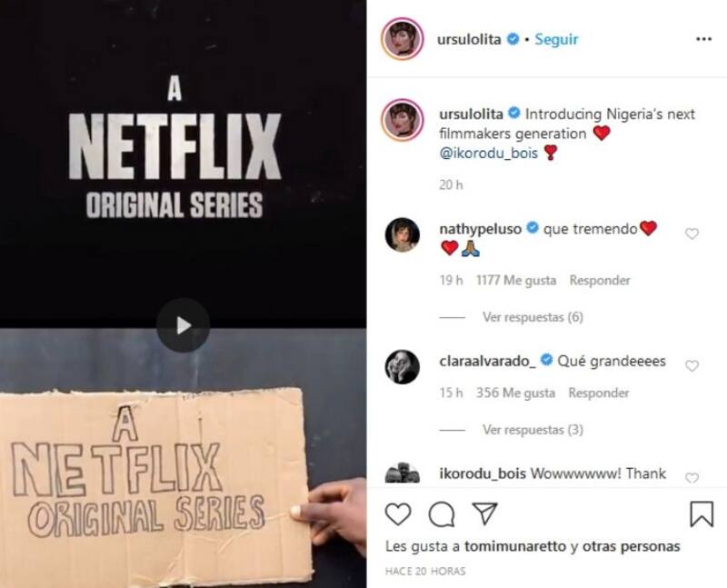Like the post with the heart icon
This screenshot has height=588, width=727.
398,514
